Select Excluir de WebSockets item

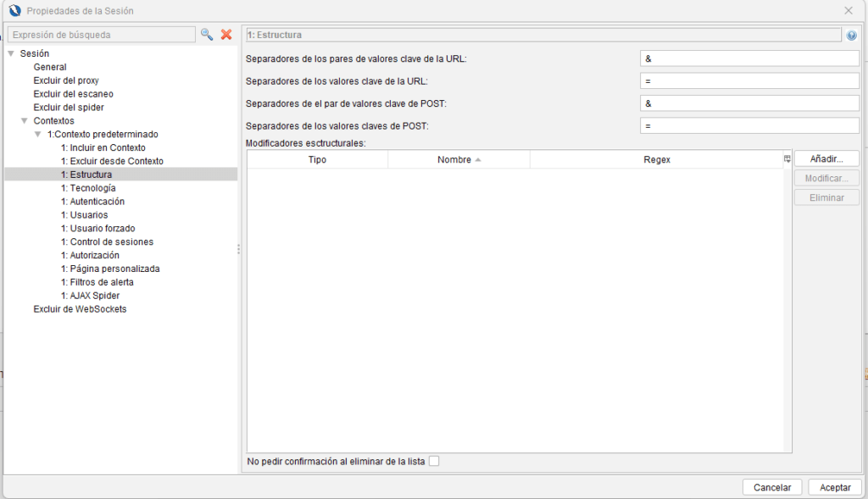(x=80, y=309)
